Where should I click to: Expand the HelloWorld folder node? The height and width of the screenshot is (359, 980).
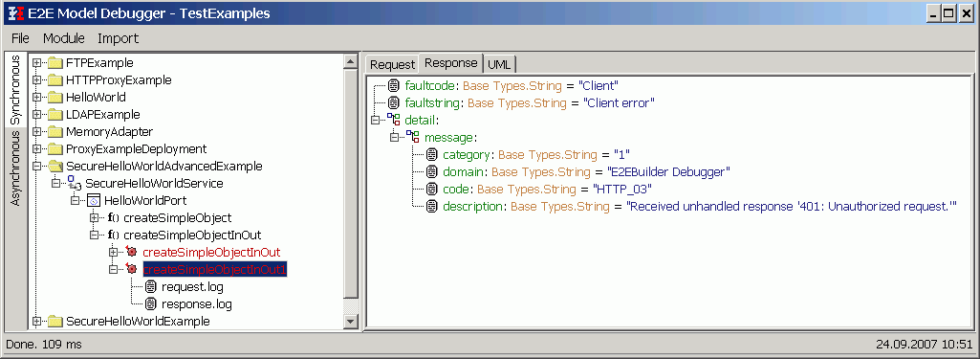[x=37, y=97]
